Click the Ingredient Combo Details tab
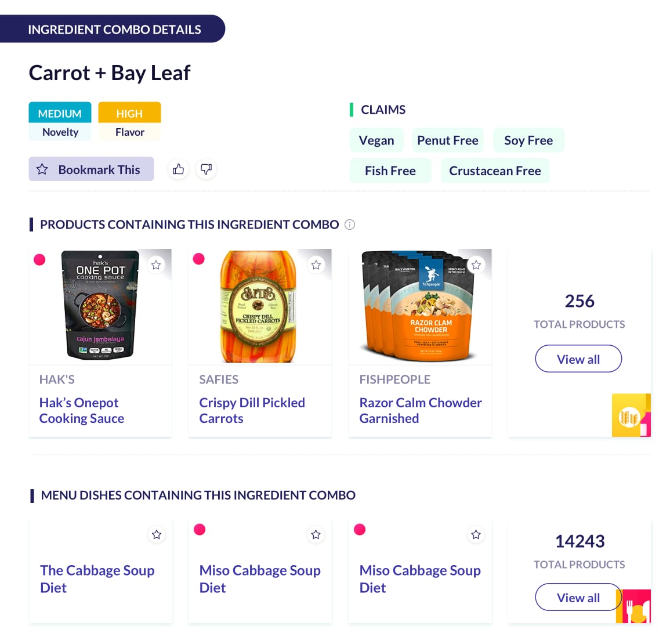The width and height of the screenshot is (670, 644). pos(114,30)
